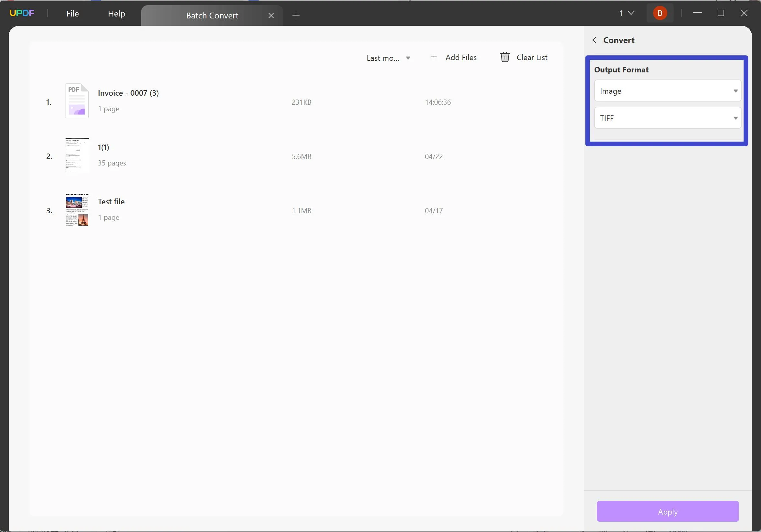Click the file name Invoice - 0007 (3)
Screen dimensions: 761x532
coord(128,93)
